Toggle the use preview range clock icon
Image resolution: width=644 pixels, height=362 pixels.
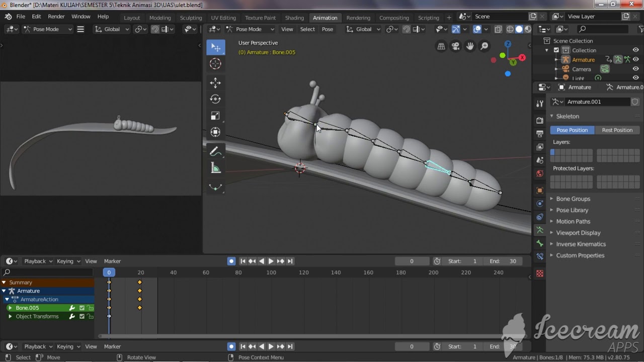coord(437,261)
